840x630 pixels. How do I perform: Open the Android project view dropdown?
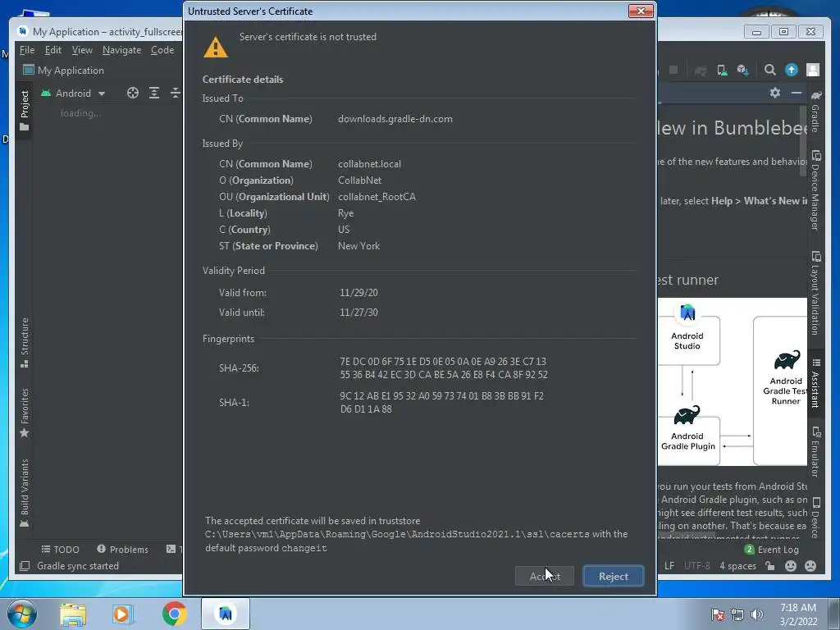(73, 94)
